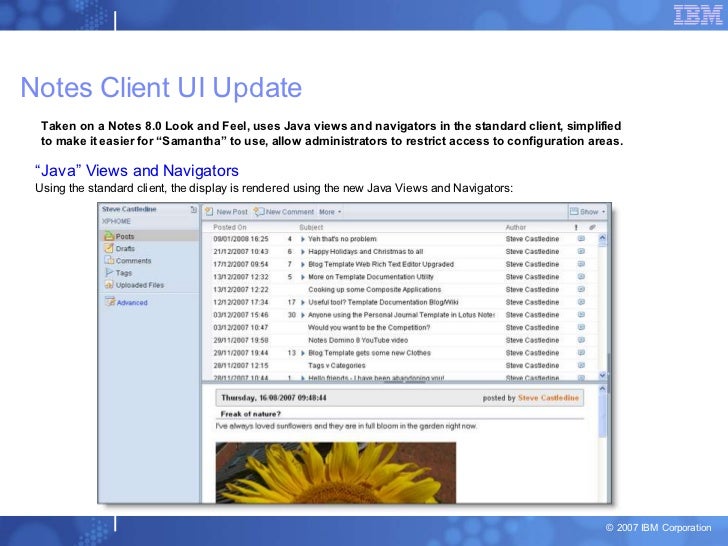Click comment icon on 'Blog Template gets some new' row
Image resolution: width=728 pixels, height=546 pixels.
tap(581, 352)
